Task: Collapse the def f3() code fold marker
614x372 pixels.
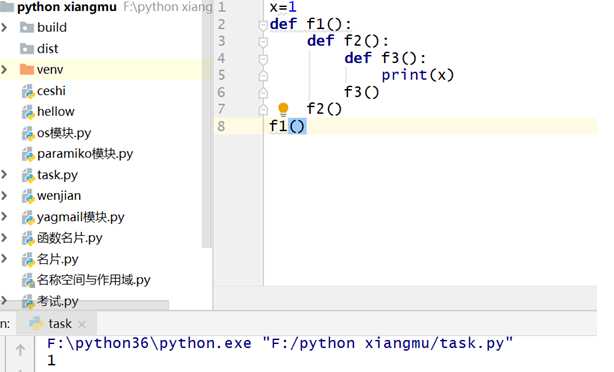Action: pos(263,59)
